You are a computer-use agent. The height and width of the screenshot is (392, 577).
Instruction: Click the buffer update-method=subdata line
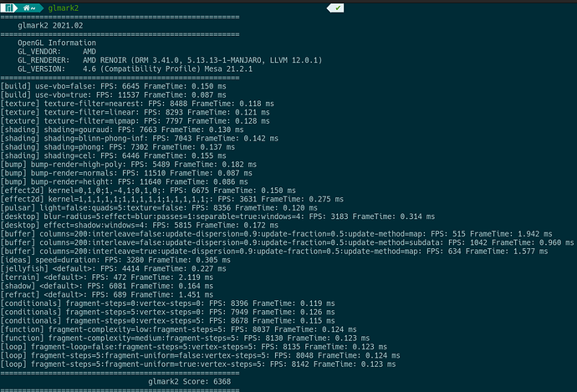click(x=287, y=242)
